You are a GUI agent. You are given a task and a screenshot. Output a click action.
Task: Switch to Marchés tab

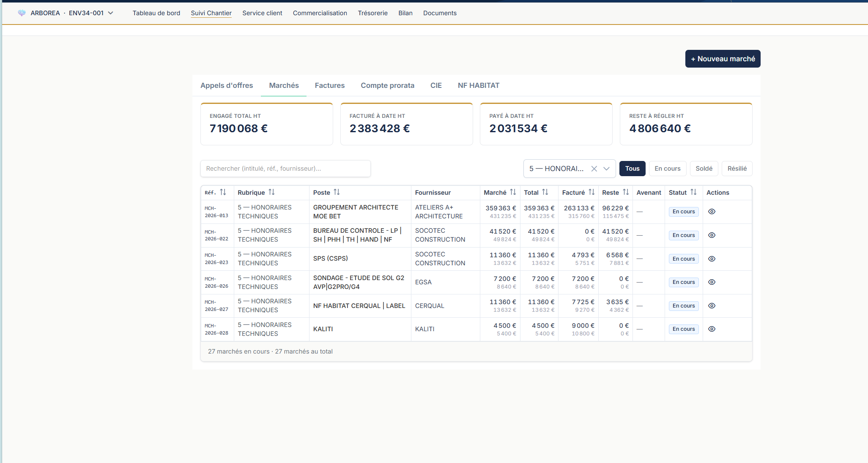click(x=284, y=85)
